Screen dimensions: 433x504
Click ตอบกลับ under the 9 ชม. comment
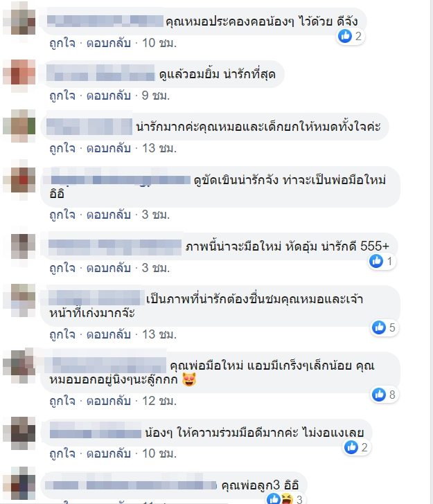[109, 96]
